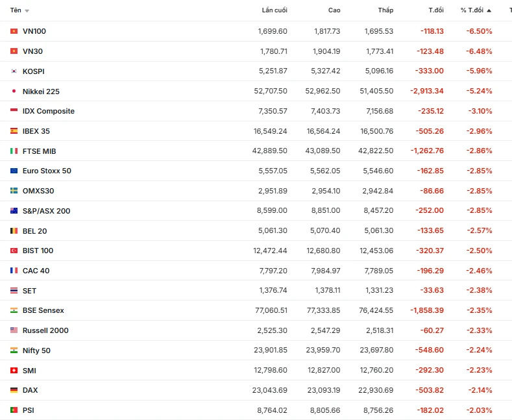Toggle sort arrow on % T.đổi column
The image size is (512, 420).
point(489,10)
